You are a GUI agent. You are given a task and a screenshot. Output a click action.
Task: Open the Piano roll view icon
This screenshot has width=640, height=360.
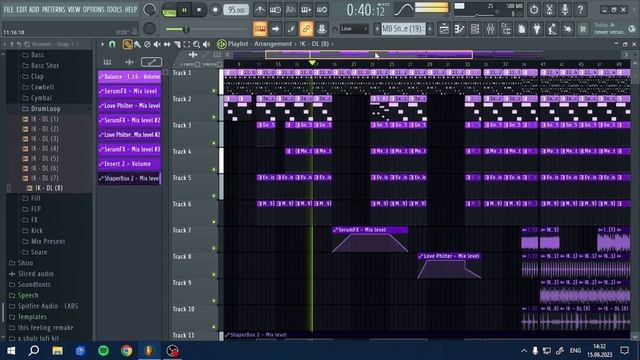pos(460,29)
